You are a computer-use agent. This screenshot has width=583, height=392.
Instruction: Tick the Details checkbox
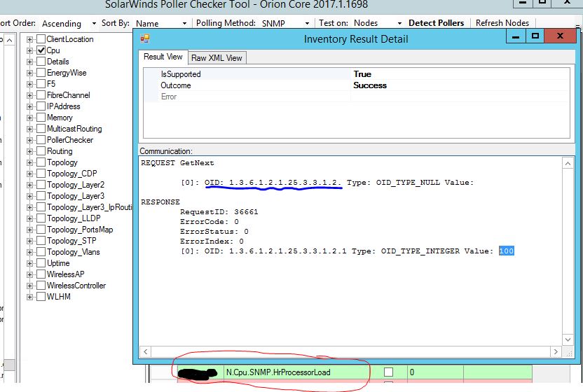coord(41,62)
